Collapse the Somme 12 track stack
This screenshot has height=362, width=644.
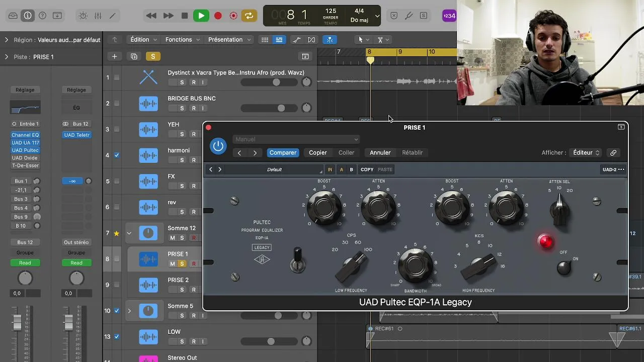click(x=129, y=233)
